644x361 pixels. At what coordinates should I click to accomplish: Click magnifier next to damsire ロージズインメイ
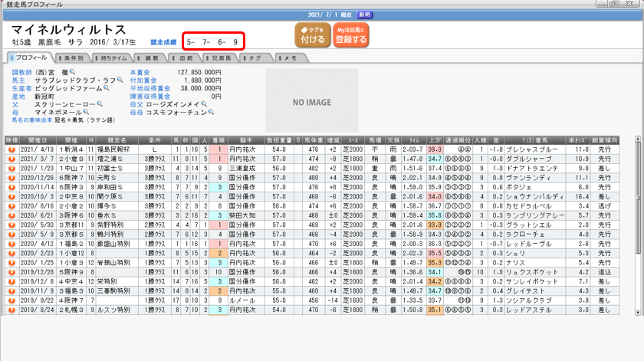click(202, 104)
